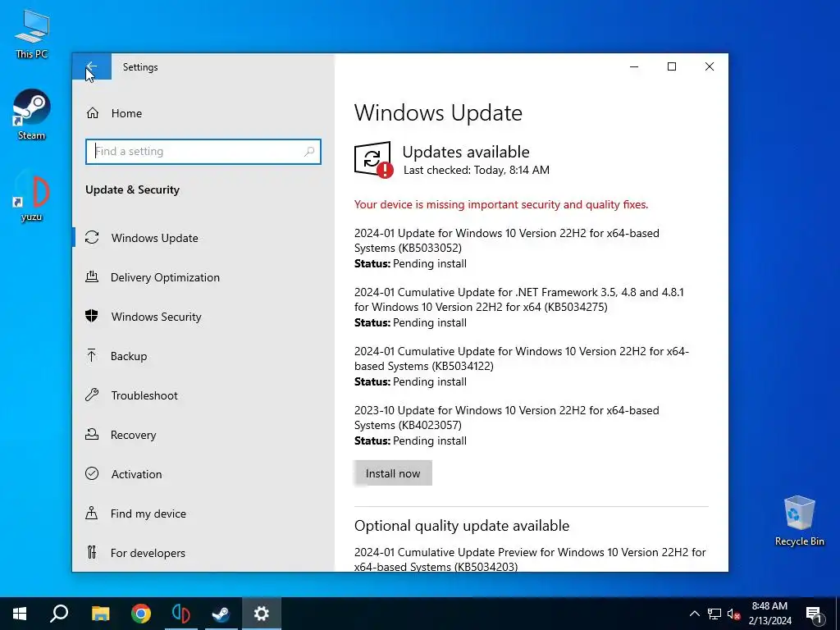Open Steam from the taskbar

(221, 614)
